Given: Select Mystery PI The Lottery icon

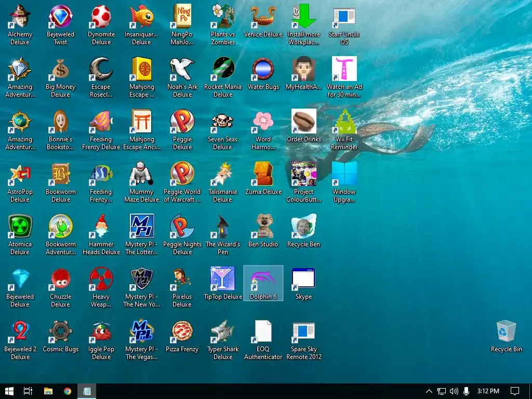Looking at the screenshot, I should (x=141, y=227).
